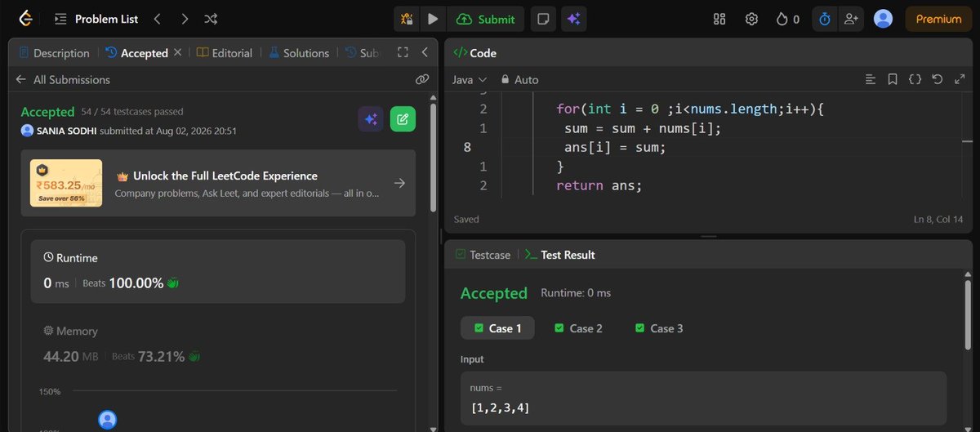Switch to the Description tab
The image size is (980, 432).
54,53
